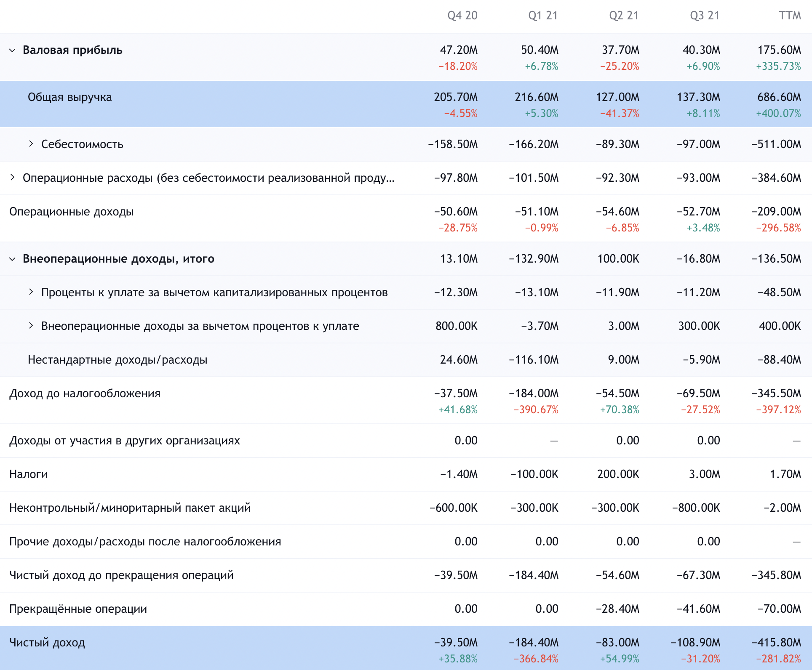This screenshot has width=812, height=670.
Task: Click the Налоги row label
Action: click(29, 474)
